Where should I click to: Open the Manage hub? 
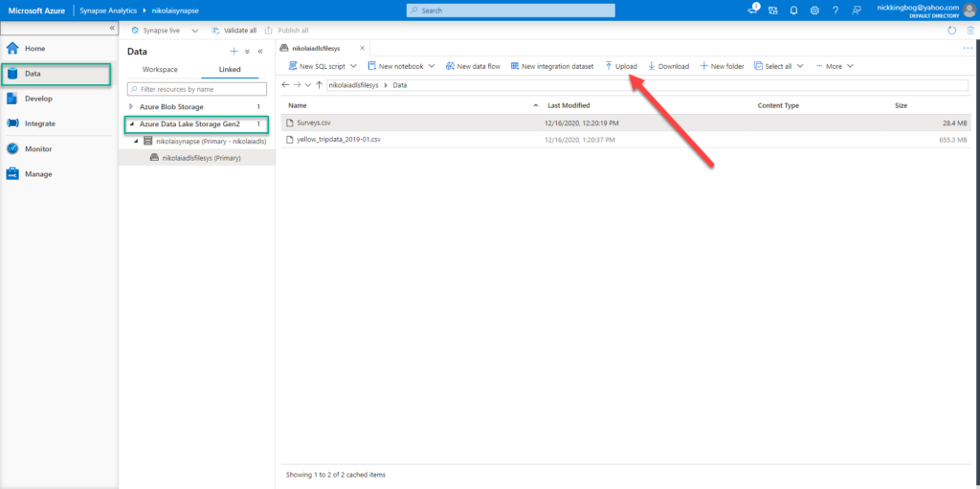coord(38,174)
